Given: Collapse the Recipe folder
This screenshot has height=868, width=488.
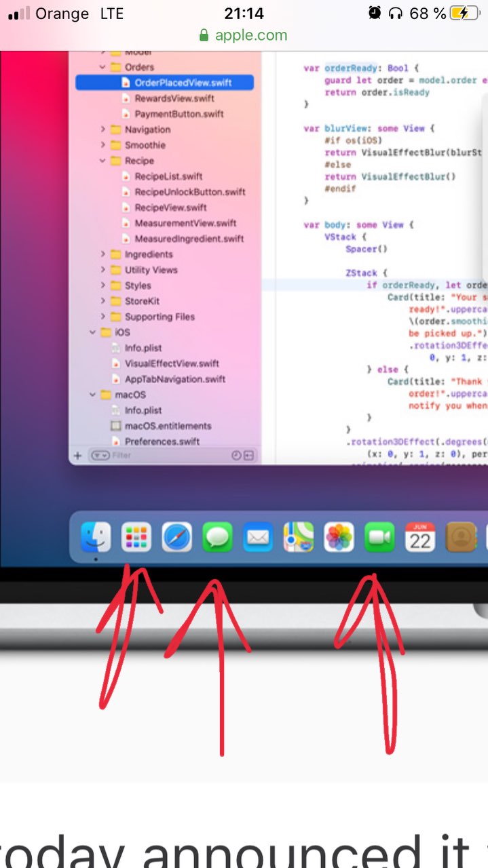Looking at the screenshot, I should tap(103, 161).
